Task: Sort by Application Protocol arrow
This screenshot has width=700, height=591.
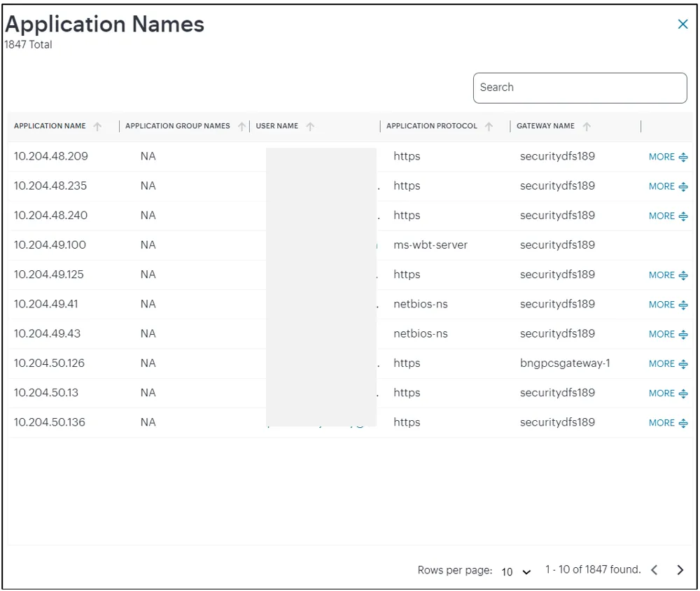Action: pyautogui.click(x=489, y=127)
